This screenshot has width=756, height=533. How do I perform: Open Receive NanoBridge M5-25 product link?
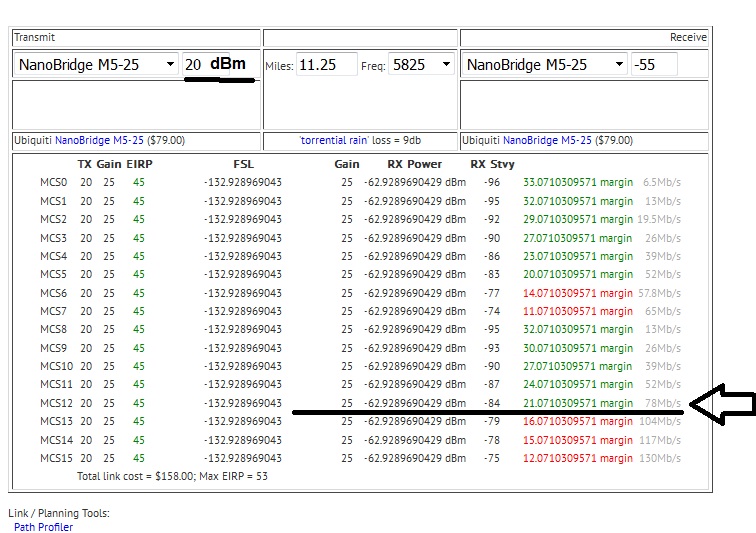click(x=547, y=140)
